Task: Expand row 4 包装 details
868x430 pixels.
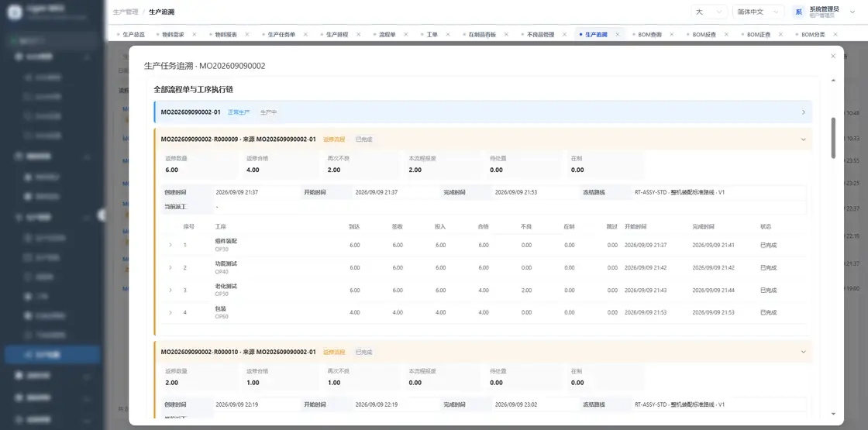Action: 170,313
